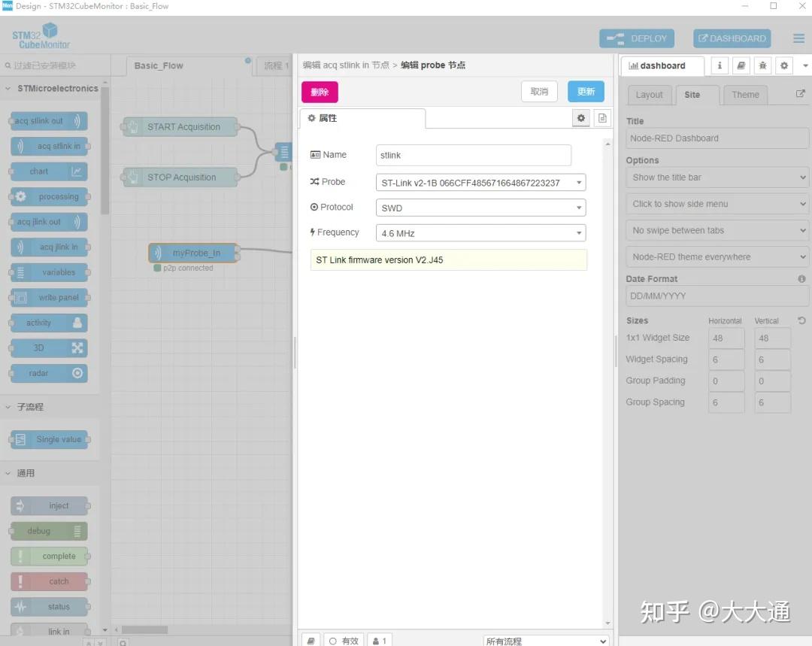812x646 pixels.
Task: Select the chart node in the palette
Action: click(x=47, y=171)
